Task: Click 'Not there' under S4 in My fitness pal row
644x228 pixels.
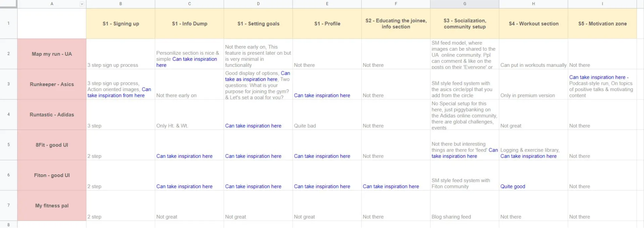Action: point(533,206)
